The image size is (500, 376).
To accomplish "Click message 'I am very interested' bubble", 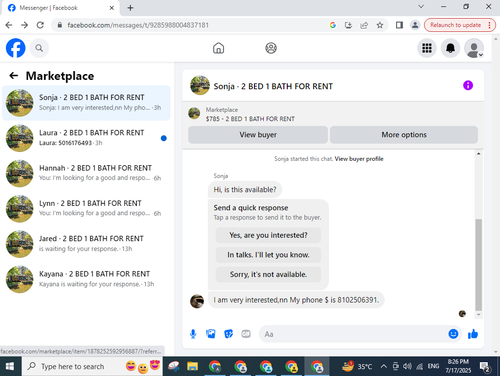I will coord(296,300).
